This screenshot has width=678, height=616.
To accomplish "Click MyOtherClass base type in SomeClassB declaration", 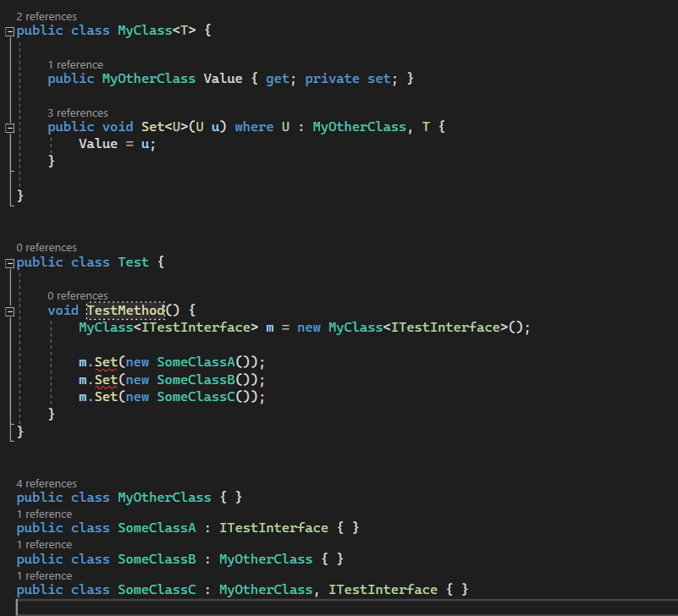I will pos(266,559).
